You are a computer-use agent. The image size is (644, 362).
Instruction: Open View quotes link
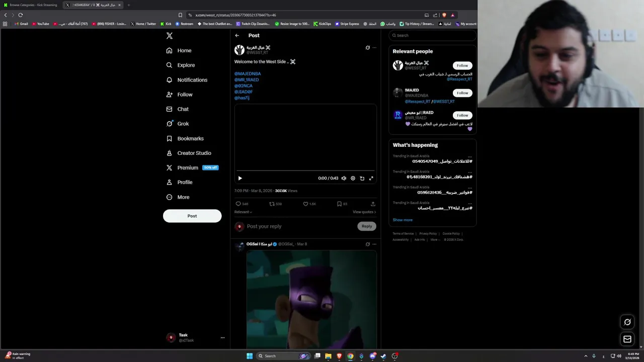[x=364, y=212]
